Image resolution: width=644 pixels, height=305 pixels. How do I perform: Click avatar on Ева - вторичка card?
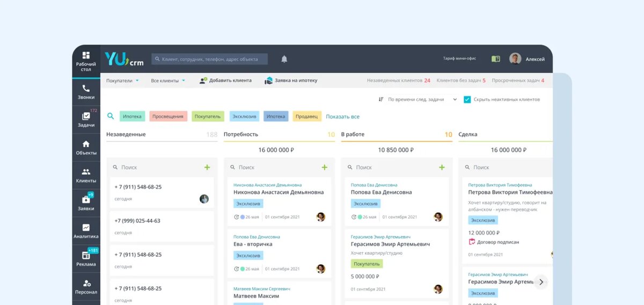tap(321, 269)
